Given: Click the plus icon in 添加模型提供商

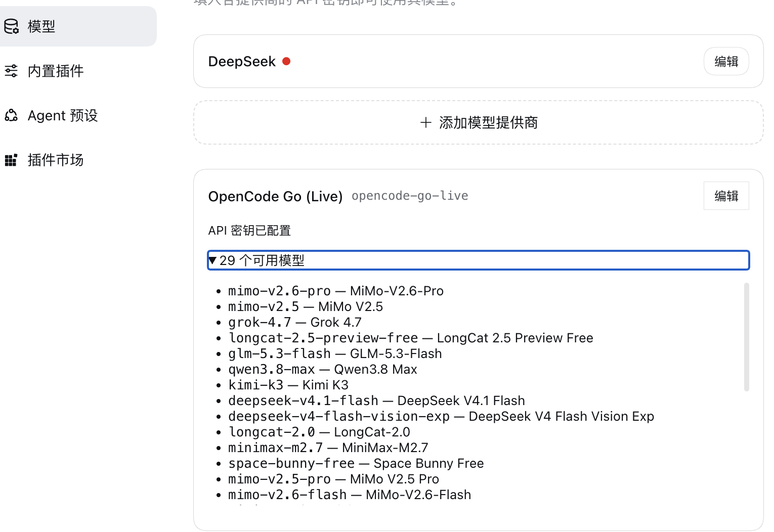Looking at the screenshot, I should [x=426, y=122].
